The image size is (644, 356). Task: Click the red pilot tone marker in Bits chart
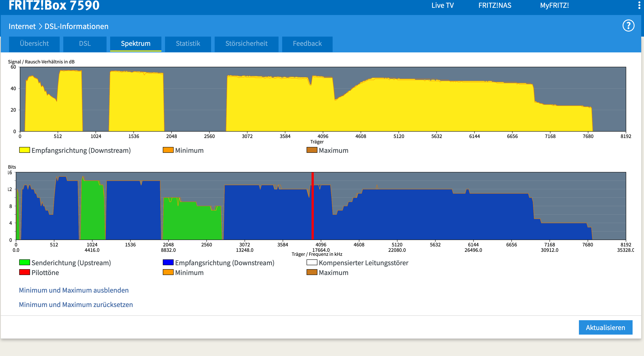pos(313,206)
